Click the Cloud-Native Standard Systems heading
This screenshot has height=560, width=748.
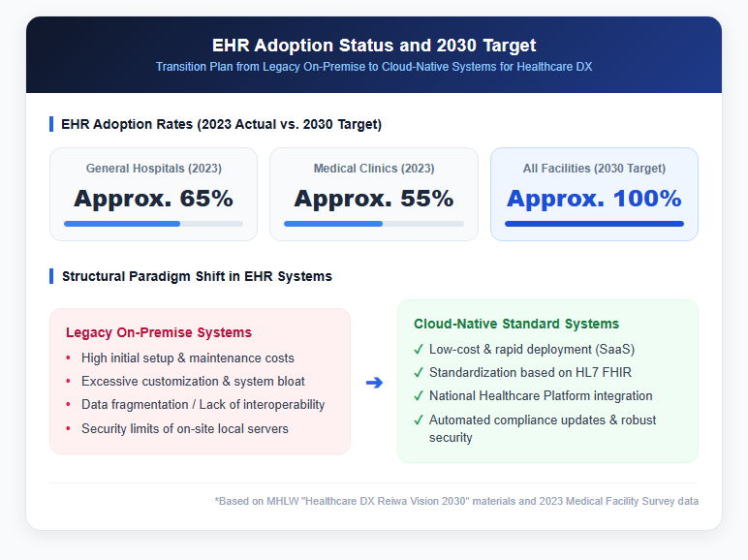516,324
